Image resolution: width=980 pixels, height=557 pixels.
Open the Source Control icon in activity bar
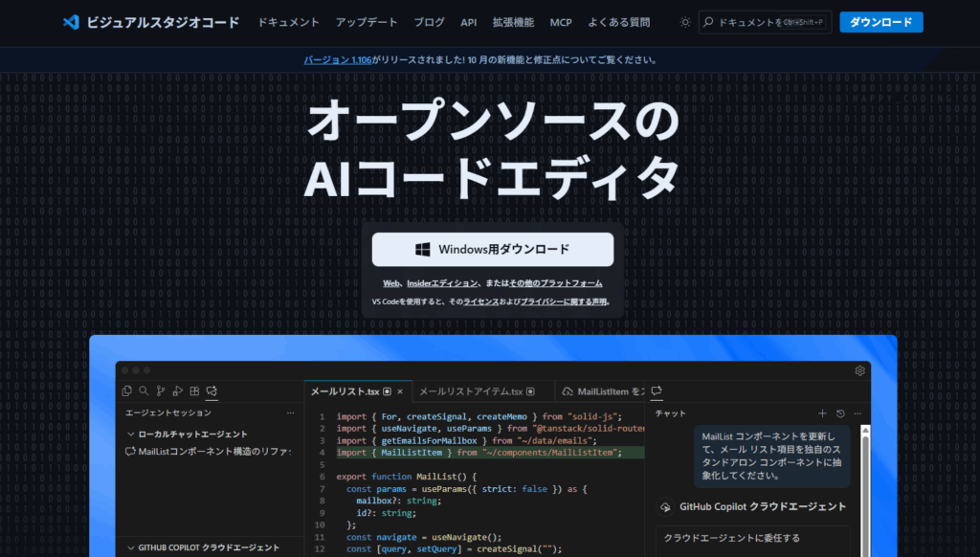[161, 391]
